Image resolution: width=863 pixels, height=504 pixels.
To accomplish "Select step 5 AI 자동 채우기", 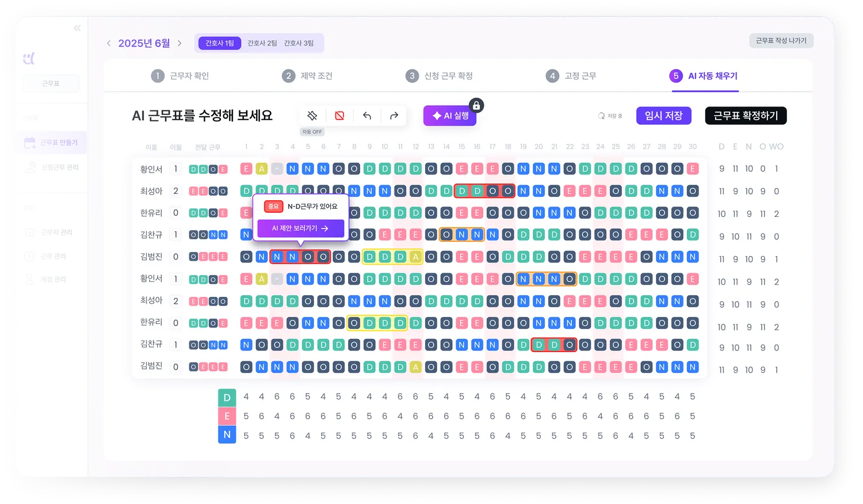I will [x=704, y=76].
